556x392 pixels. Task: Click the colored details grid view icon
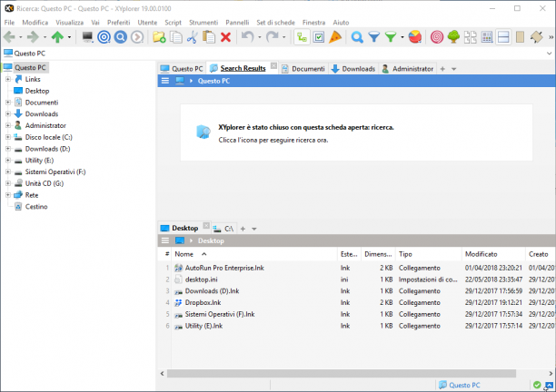click(487, 37)
